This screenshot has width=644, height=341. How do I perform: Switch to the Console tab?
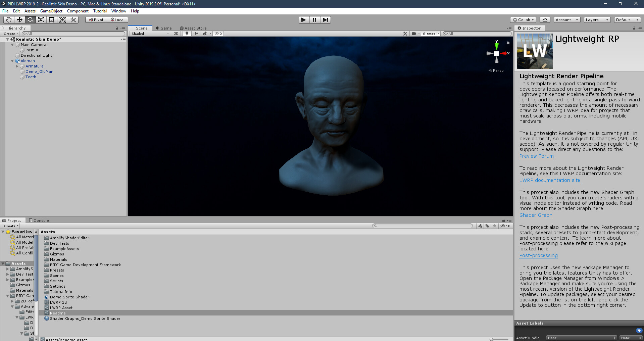(39, 221)
